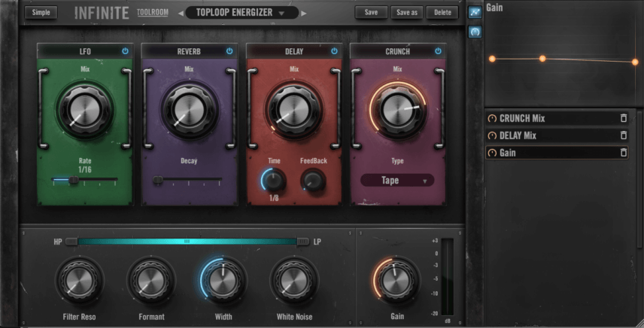Viewport: 644px width, 328px height.
Task: Open the Toolroom link
Action: click(153, 12)
